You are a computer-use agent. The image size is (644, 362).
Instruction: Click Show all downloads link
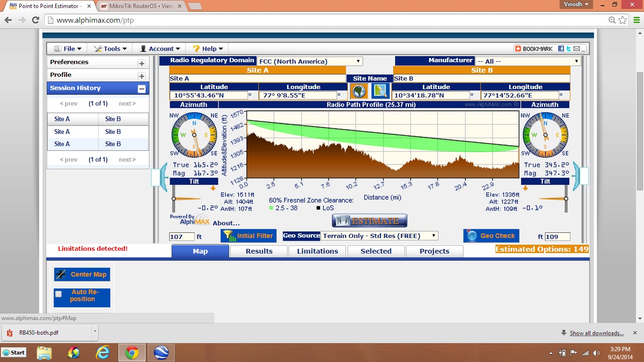click(596, 333)
